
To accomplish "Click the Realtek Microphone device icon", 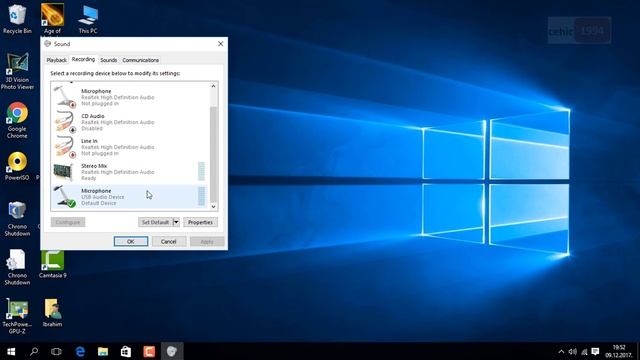I will point(65,97).
